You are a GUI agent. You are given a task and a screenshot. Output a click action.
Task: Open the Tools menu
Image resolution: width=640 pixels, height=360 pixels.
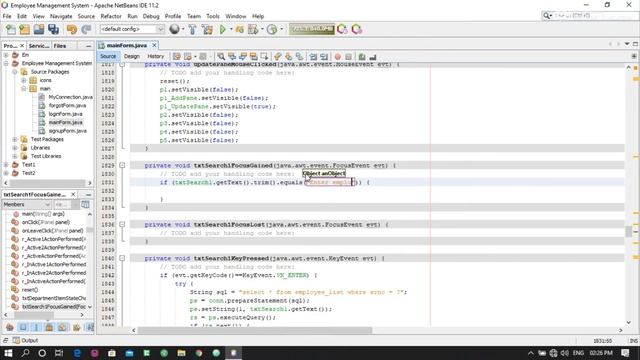click(x=213, y=16)
